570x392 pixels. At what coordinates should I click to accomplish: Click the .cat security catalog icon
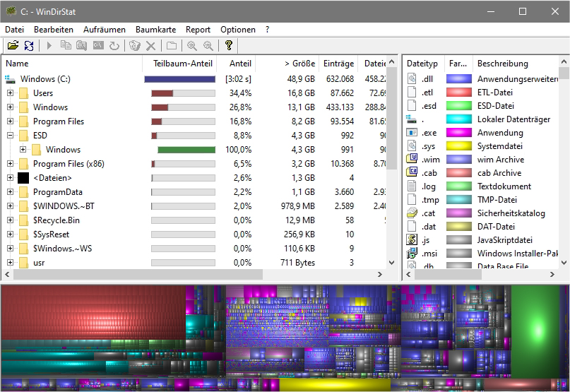pos(412,213)
